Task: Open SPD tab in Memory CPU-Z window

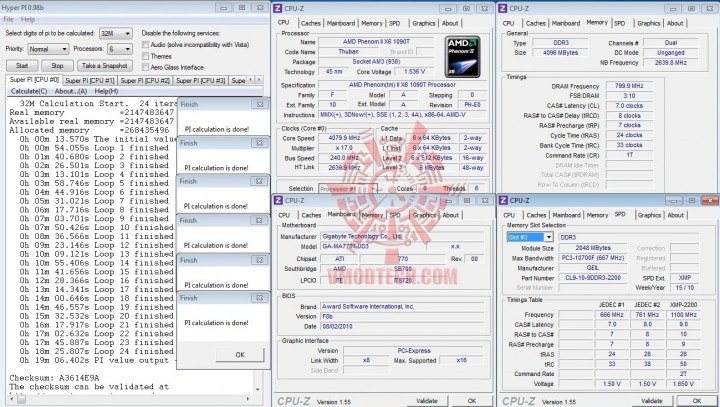Action: (620, 23)
